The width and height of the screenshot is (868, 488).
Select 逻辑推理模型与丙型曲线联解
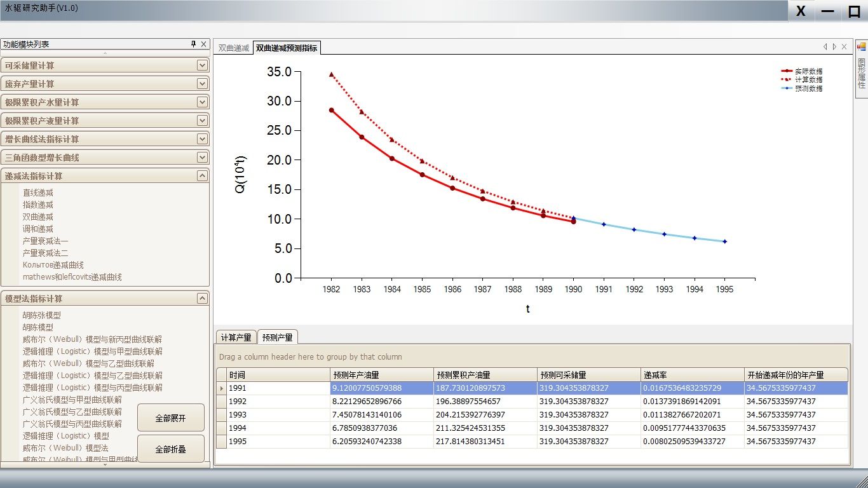(x=93, y=388)
